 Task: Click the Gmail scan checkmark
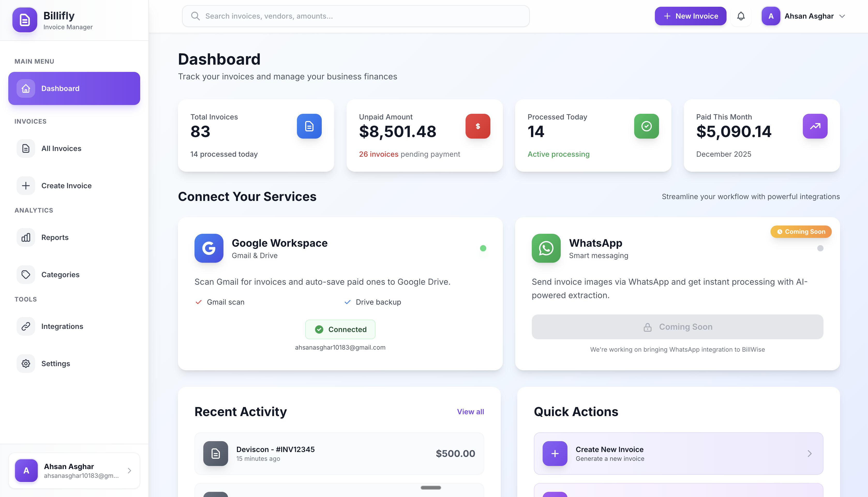point(198,302)
